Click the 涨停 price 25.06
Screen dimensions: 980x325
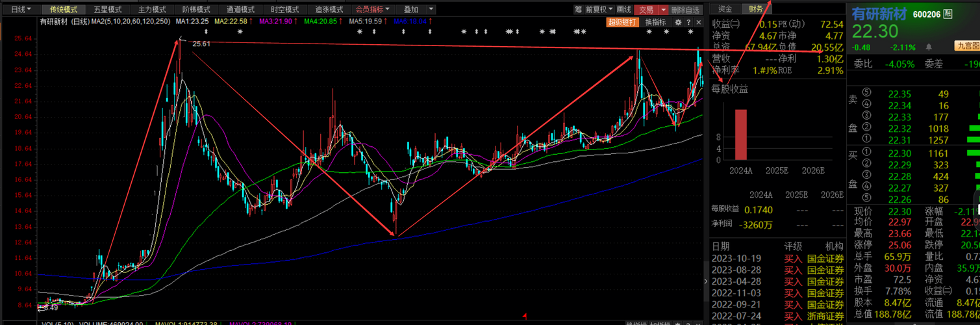tap(899, 244)
